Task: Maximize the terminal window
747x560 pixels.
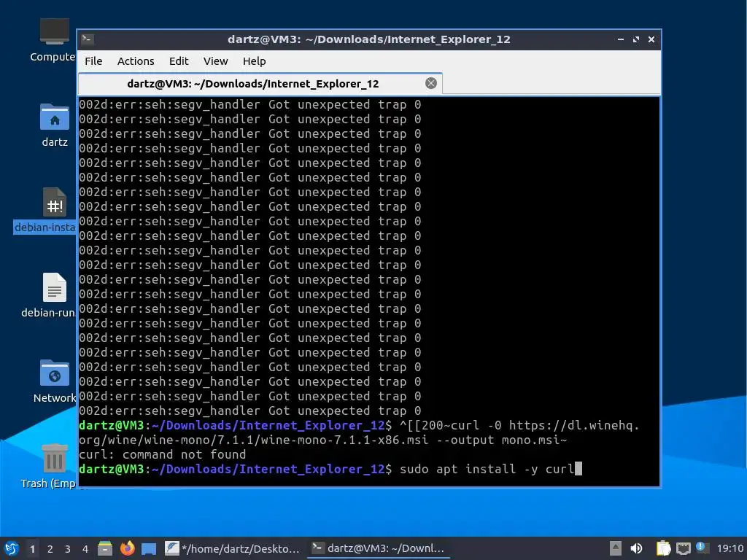Action: pos(636,39)
